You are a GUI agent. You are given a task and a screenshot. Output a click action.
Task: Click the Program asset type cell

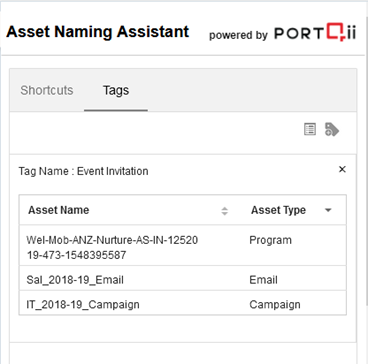[270, 240]
